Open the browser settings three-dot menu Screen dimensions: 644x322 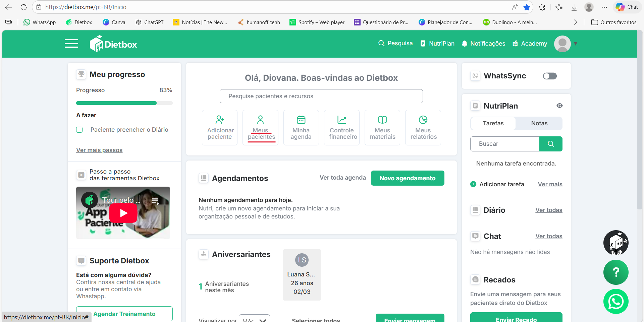click(604, 7)
